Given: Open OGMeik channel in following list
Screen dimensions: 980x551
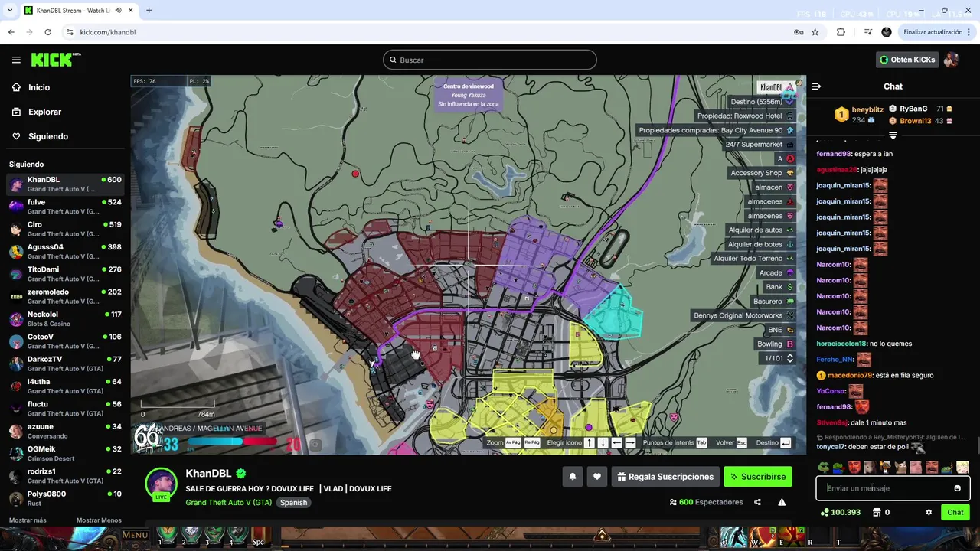Looking at the screenshot, I should point(65,453).
